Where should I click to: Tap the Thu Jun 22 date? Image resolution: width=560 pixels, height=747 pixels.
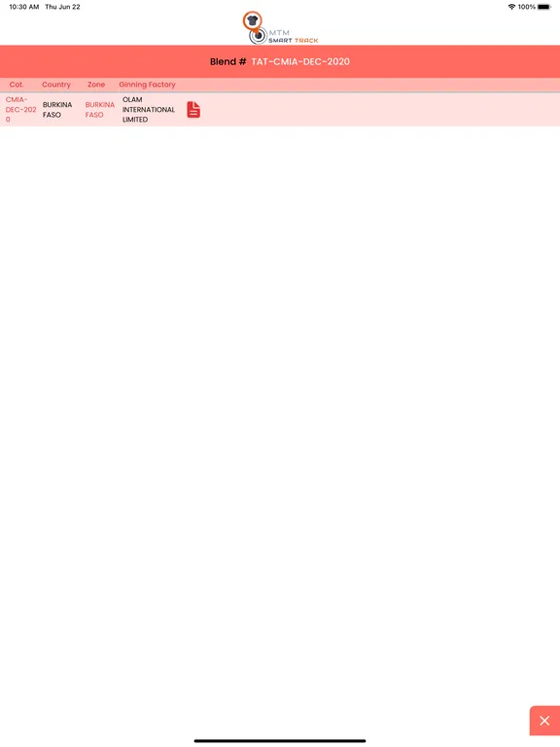(62, 7)
